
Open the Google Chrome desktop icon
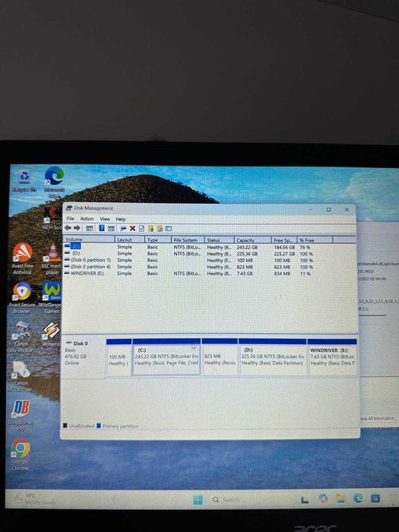[21, 454]
